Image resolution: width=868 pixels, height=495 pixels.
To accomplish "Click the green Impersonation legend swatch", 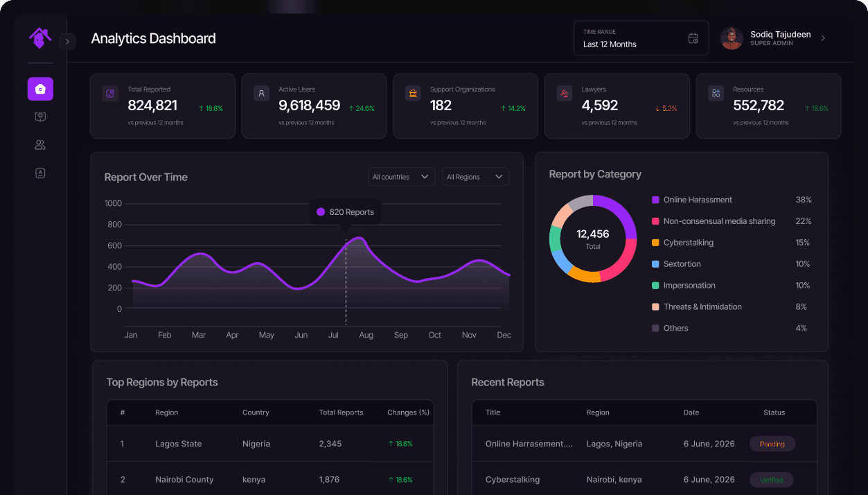I will tap(655, 286).
